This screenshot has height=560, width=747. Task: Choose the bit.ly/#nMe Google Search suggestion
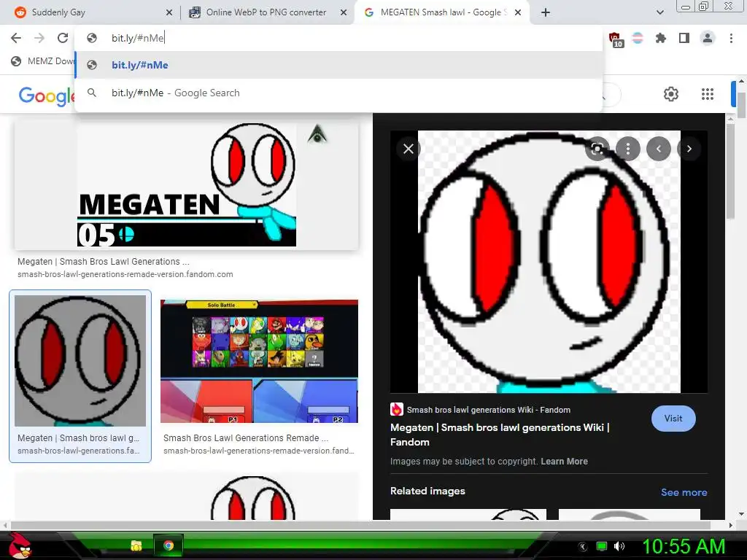pos(338,93)
